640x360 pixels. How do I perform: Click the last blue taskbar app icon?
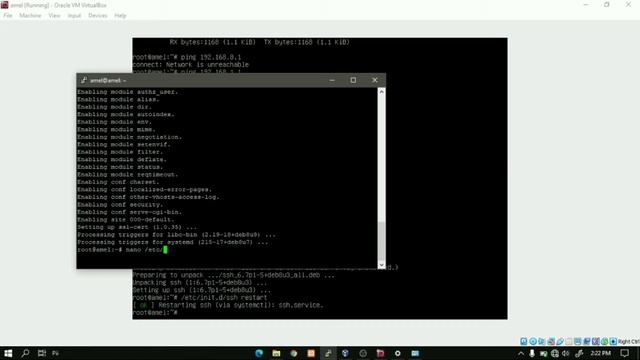(415, 353)
